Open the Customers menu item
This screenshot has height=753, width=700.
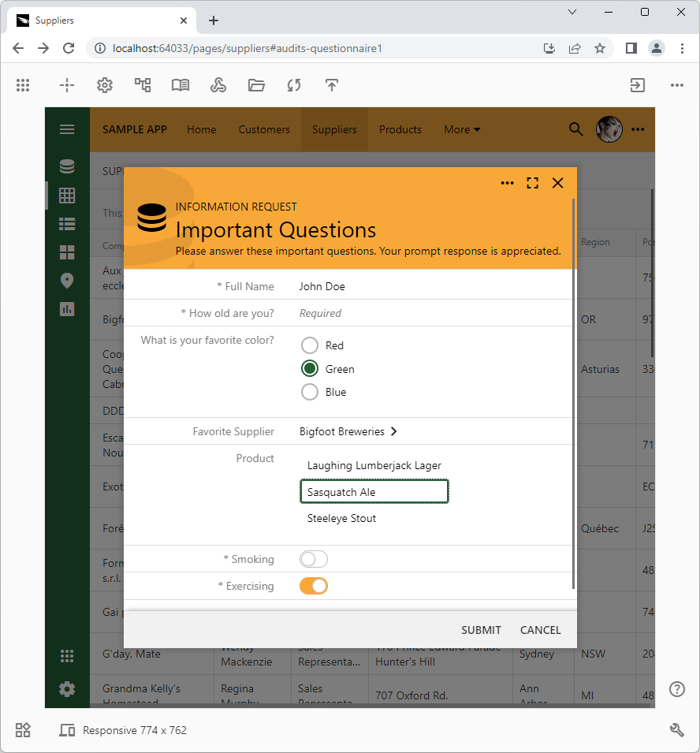click(264, 129)
